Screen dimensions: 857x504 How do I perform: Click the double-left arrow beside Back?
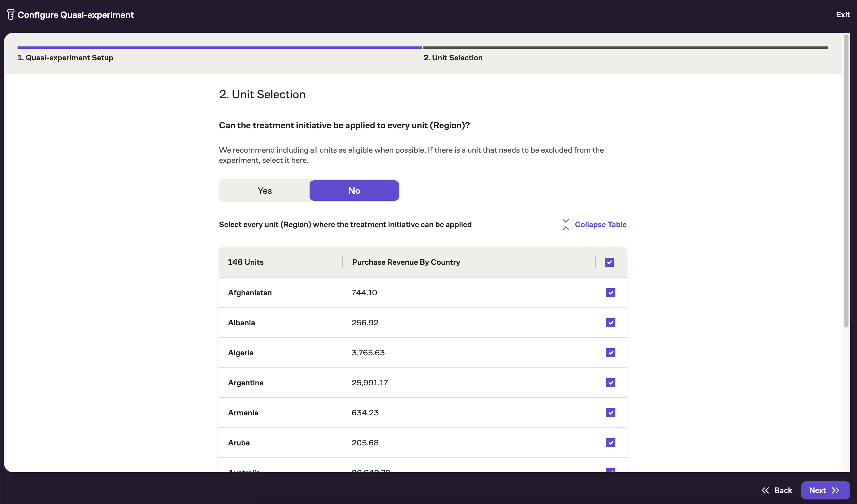(765, 490)
